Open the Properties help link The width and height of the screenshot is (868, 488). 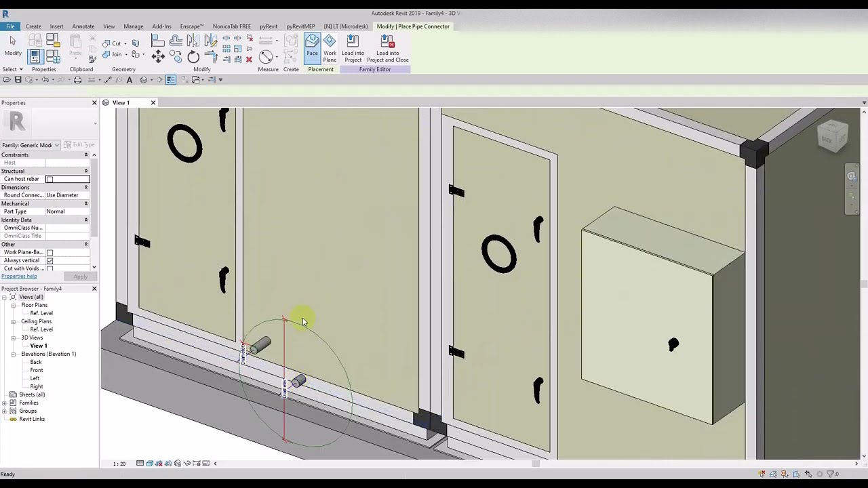[19, 277]
